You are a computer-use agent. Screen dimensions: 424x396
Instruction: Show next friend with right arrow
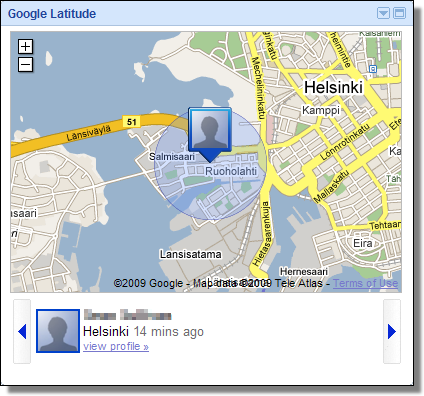392,332
